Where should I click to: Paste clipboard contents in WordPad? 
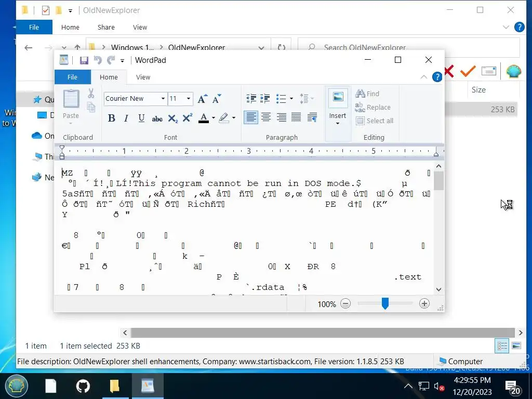(x=71, y=105)
